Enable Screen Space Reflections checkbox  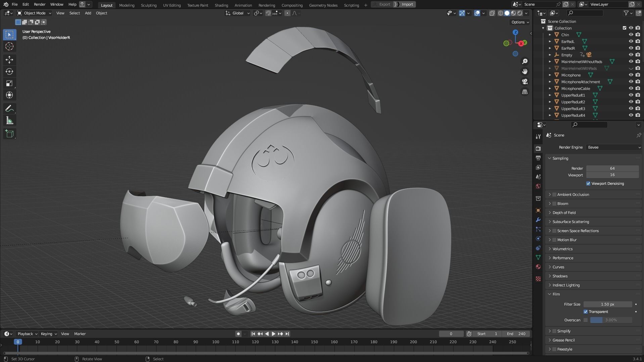coord(554,231)
